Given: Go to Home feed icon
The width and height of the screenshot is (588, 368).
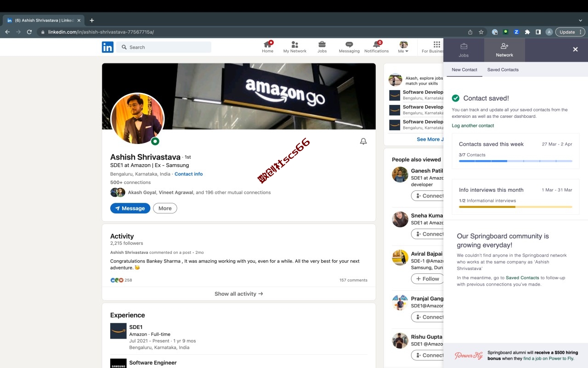Looking at the screenshot, I should pos(268,47).
